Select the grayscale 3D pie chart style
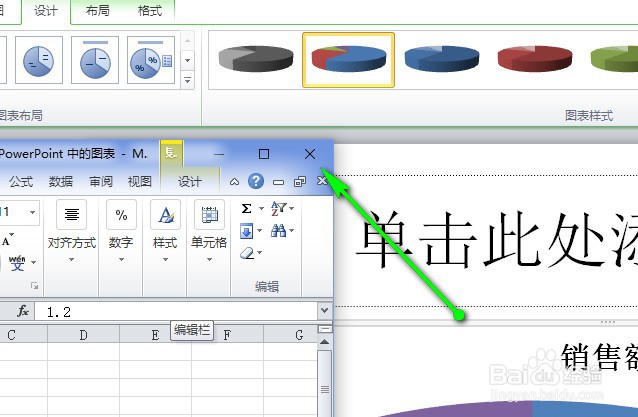Image resolution: width=638 pixels, height=417 pixels. (x=256, y=59)
